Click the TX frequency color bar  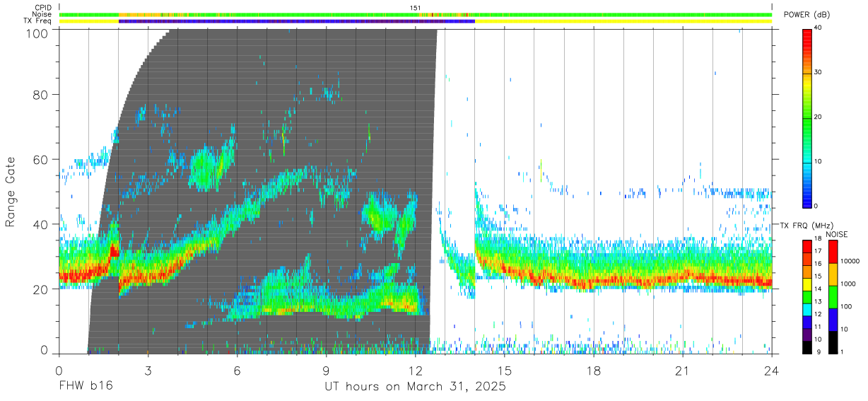click(807, 297)
